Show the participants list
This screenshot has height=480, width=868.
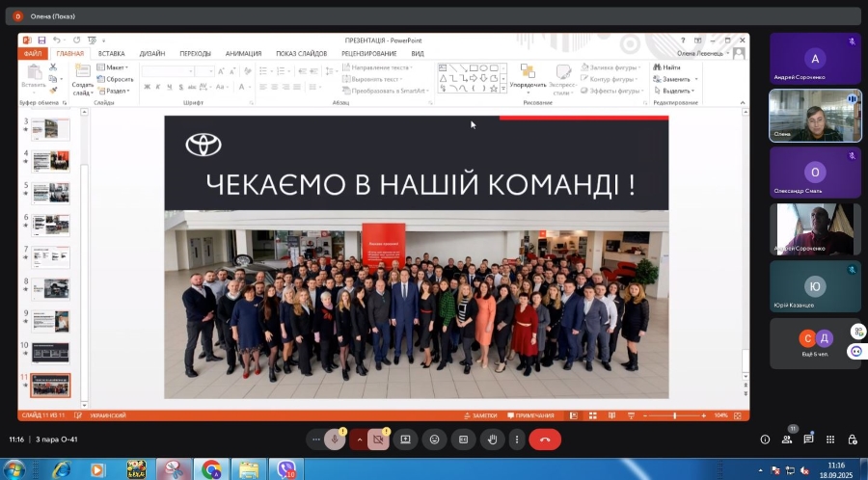(x=787, y=440)
